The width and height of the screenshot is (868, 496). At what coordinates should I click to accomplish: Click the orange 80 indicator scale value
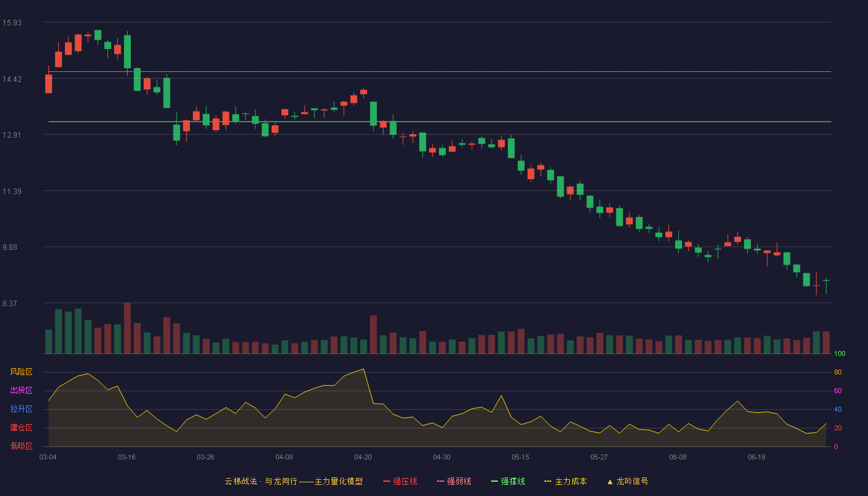[x=838, y=373]
